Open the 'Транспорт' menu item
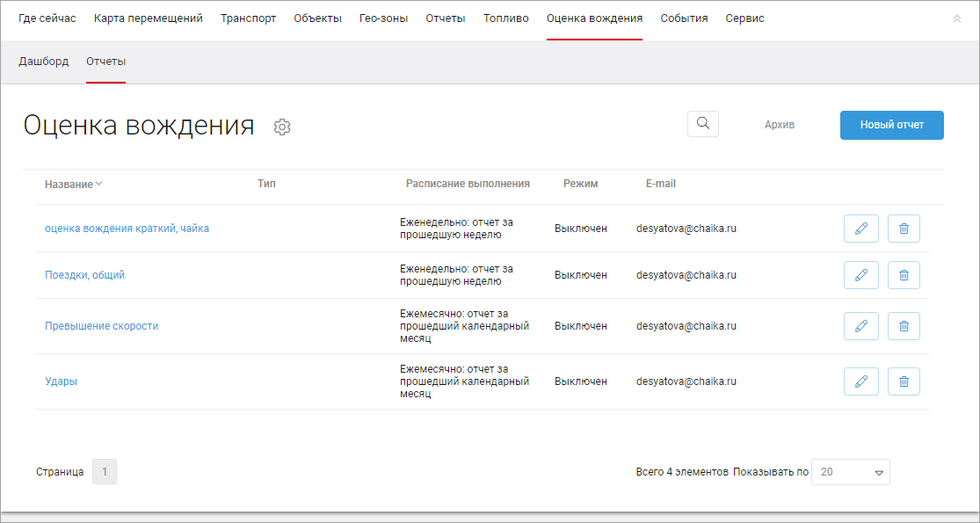 (x=248, y=18)
